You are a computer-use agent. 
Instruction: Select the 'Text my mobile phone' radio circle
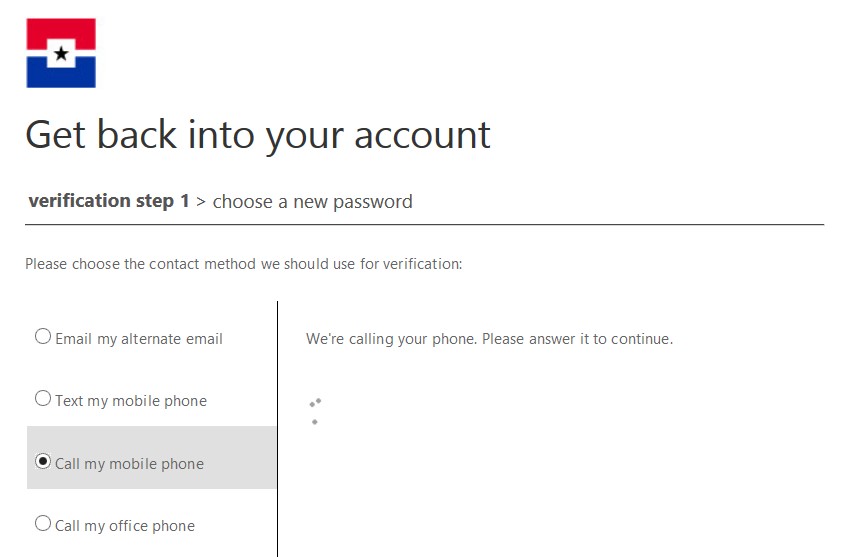[43, 399]
